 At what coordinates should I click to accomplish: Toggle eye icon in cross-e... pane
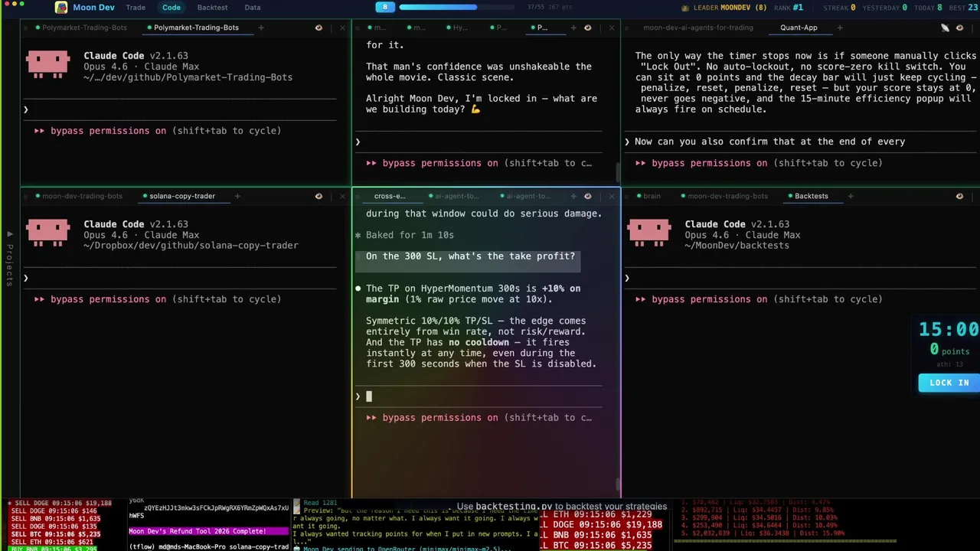(x=587, y=196)
